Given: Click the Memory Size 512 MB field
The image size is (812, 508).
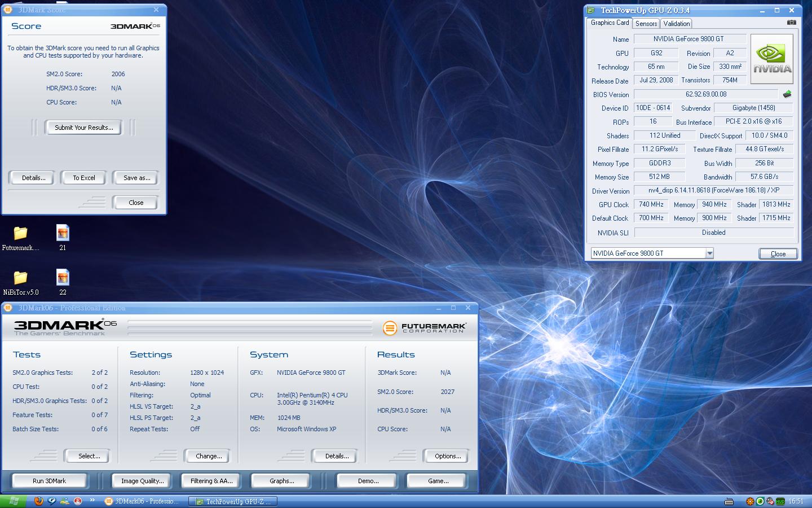Looking at the screenshot, I should pyautogui.click(x=659, y=177).
